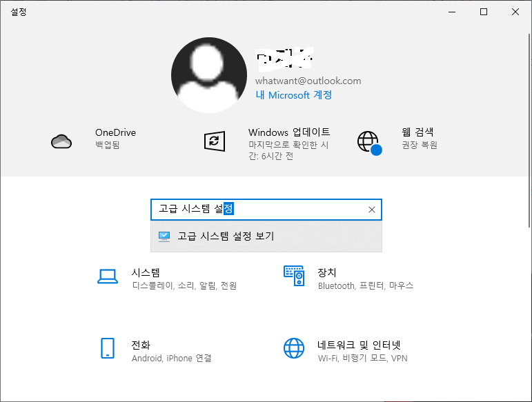Maximize the 설정 window
The width and height of the screenshot is (532, 402).
484,12
